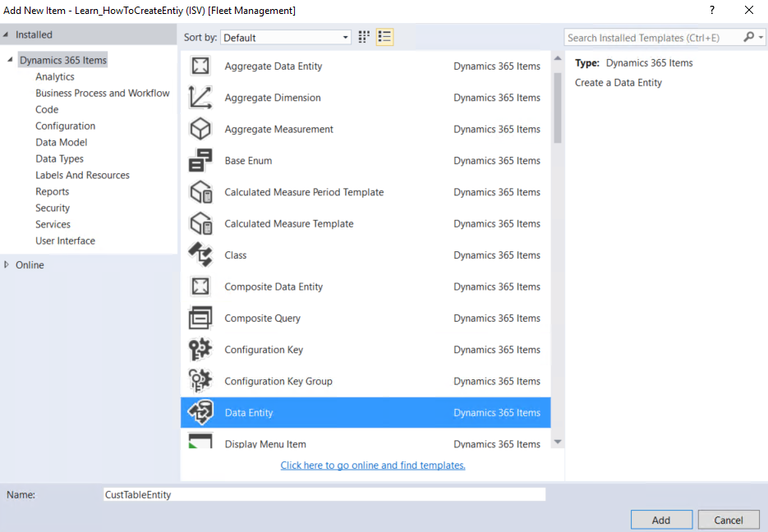The height and width of the screenshot is (532, 768).
Task: Click the Display Menu Item icon
Action: tap(200, 442)
